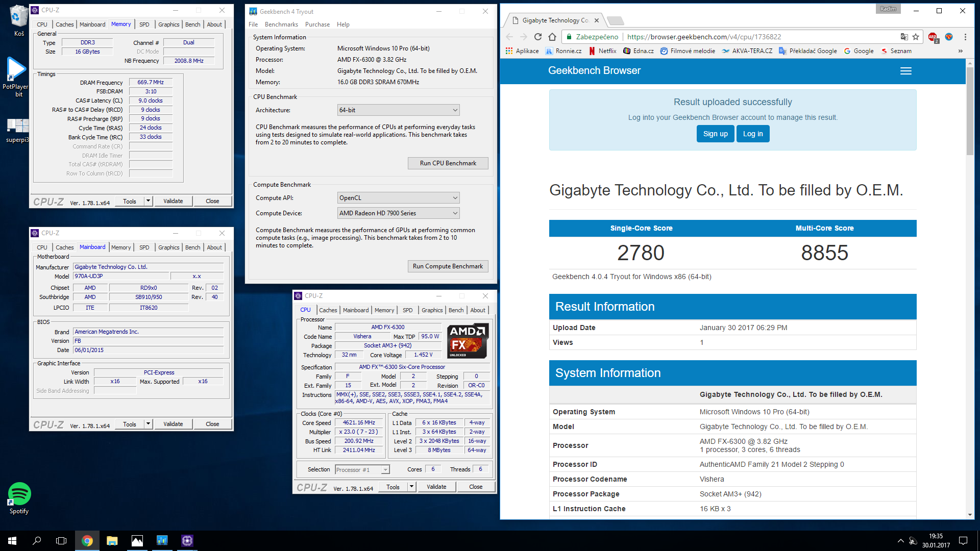Open the Architecture 64-bit dropdown
Viewport: 980px width, 551px height.
398,110
